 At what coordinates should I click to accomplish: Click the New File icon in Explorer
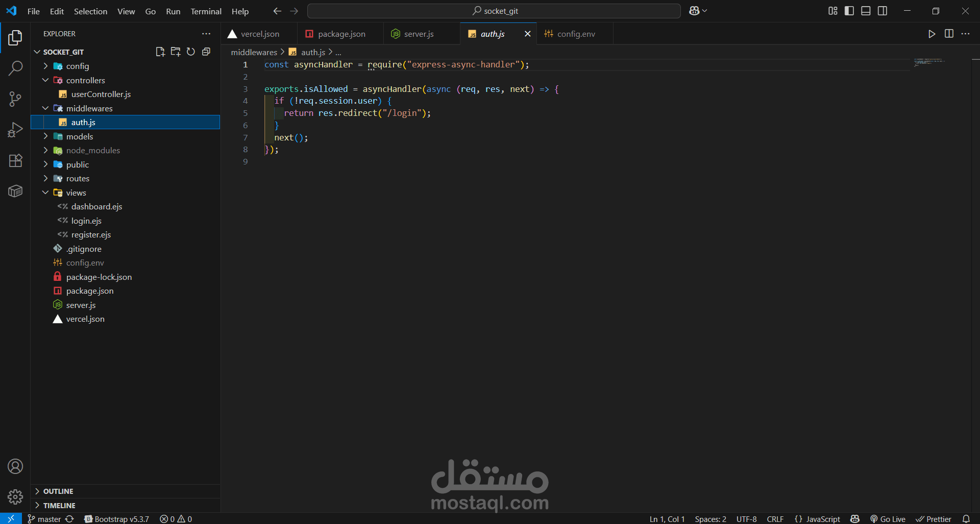pos(160,52)
